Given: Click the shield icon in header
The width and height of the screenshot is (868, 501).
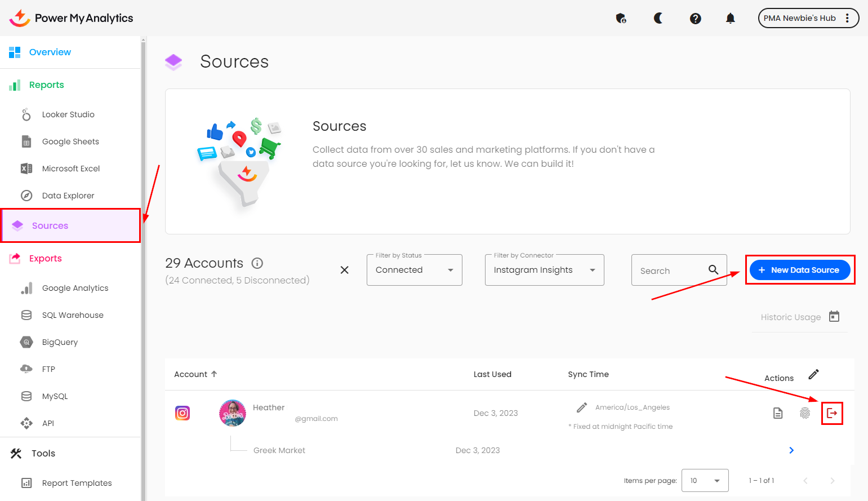Looking at the screenshot, I should point(621,19).
